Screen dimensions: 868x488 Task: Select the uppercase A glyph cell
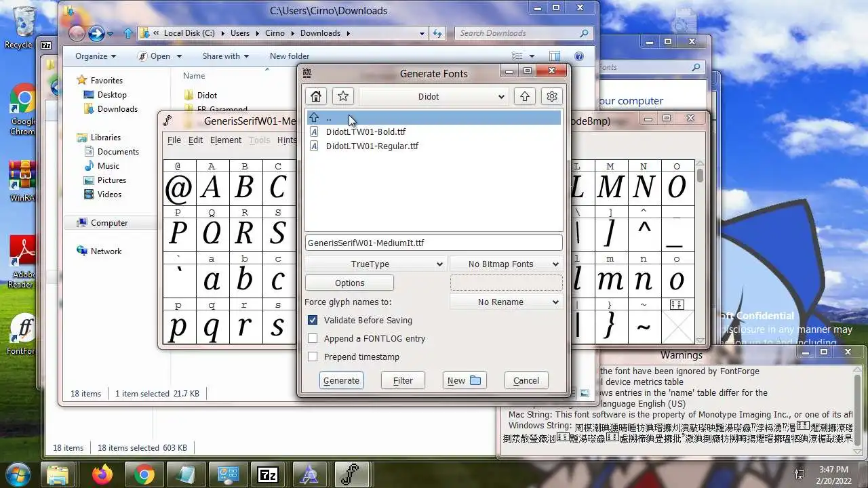(x=212, y=188)
